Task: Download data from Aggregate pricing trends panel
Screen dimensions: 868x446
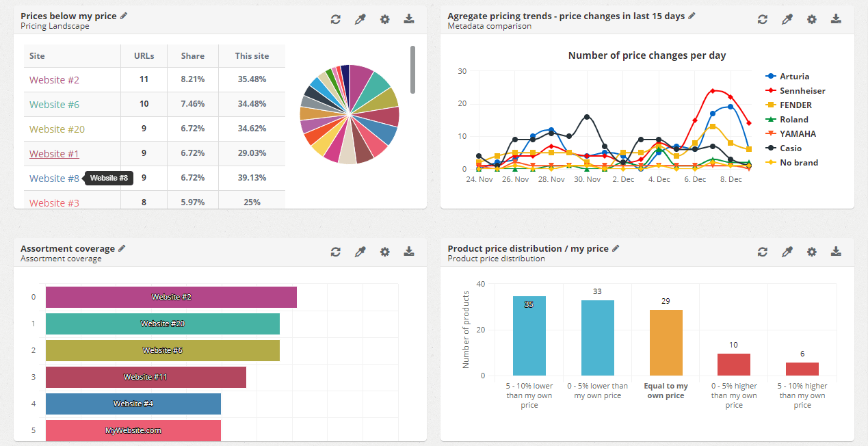Action: (836, 19)
